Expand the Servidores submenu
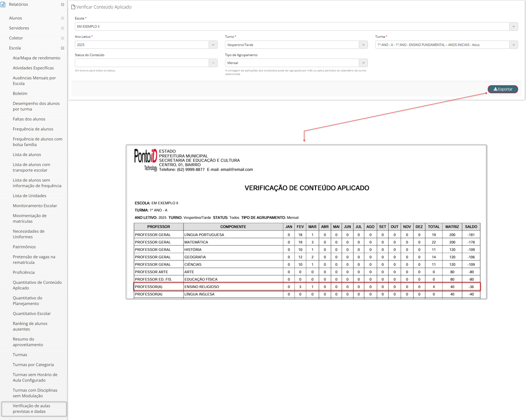The width and height of the screenshot is (526, 420). pos(62,28)
